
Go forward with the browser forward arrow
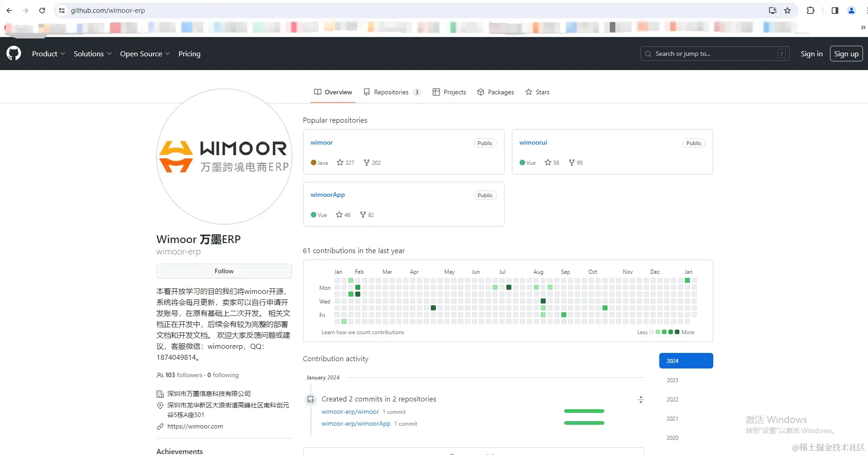[26, 11]
